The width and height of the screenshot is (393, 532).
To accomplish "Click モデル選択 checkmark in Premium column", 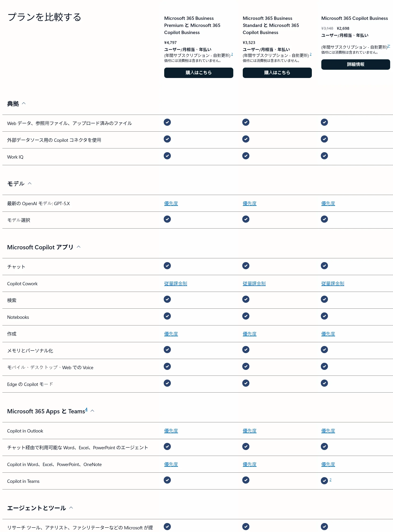I will click(167, 219).
